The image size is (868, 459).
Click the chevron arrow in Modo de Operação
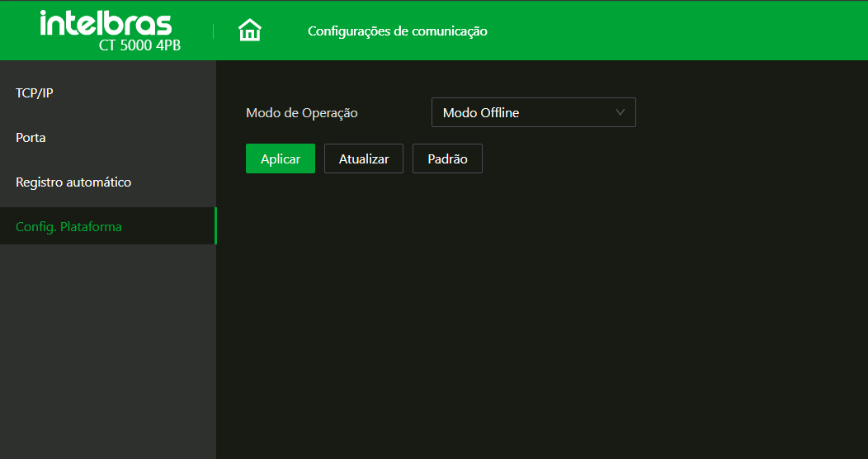click(x=620, y=112)
